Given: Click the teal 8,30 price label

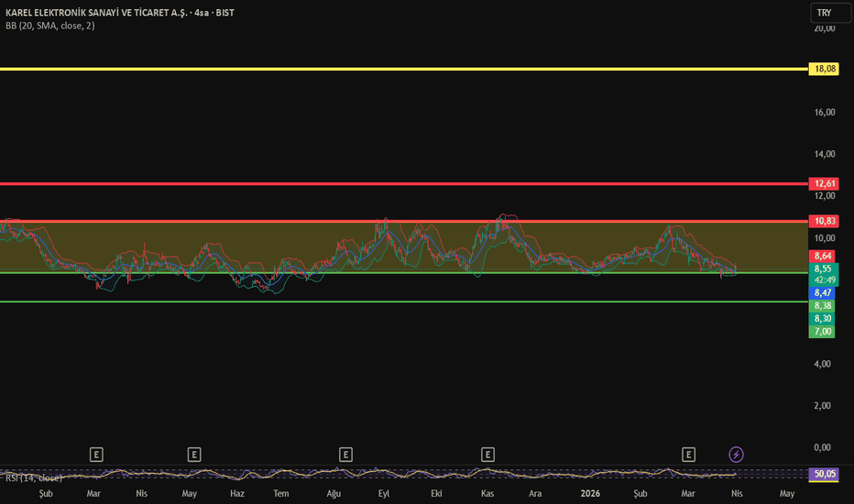Looking at the screenshot, I should 823,319.
